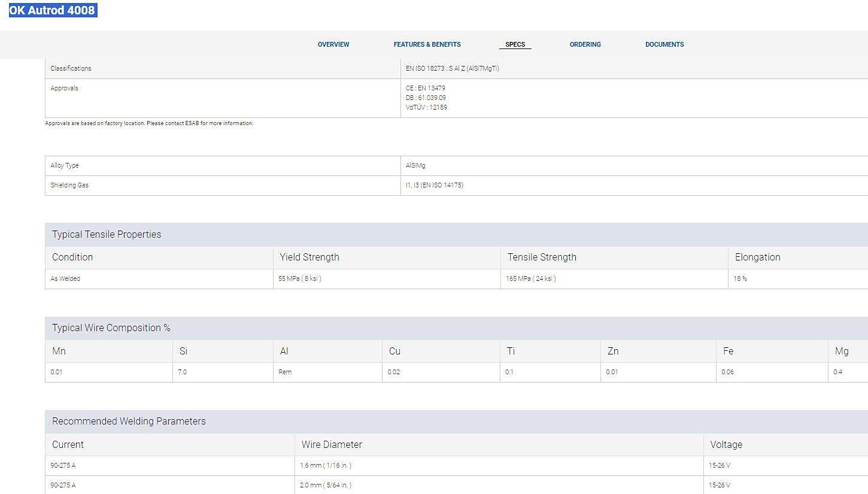Image resolution: width=868 pixels, height=494 pixels.
Task: Click the Zn column header
Action: click(613, 351)
